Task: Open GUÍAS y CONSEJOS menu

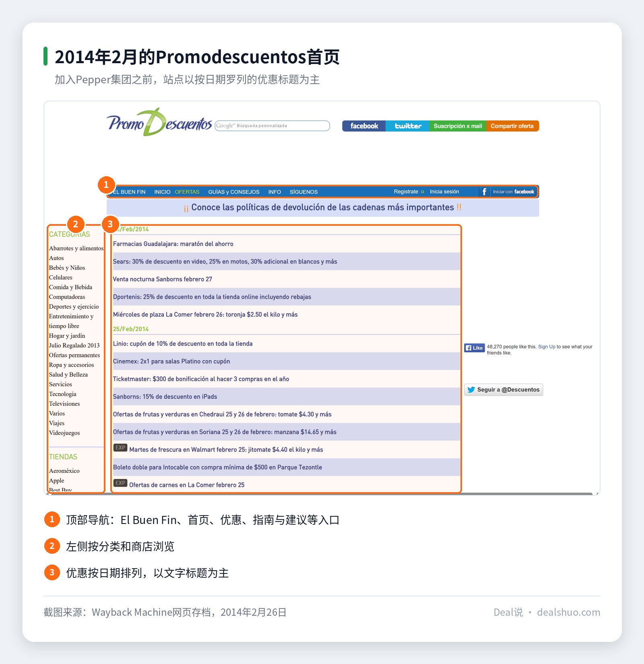Action: coord(234,192)
